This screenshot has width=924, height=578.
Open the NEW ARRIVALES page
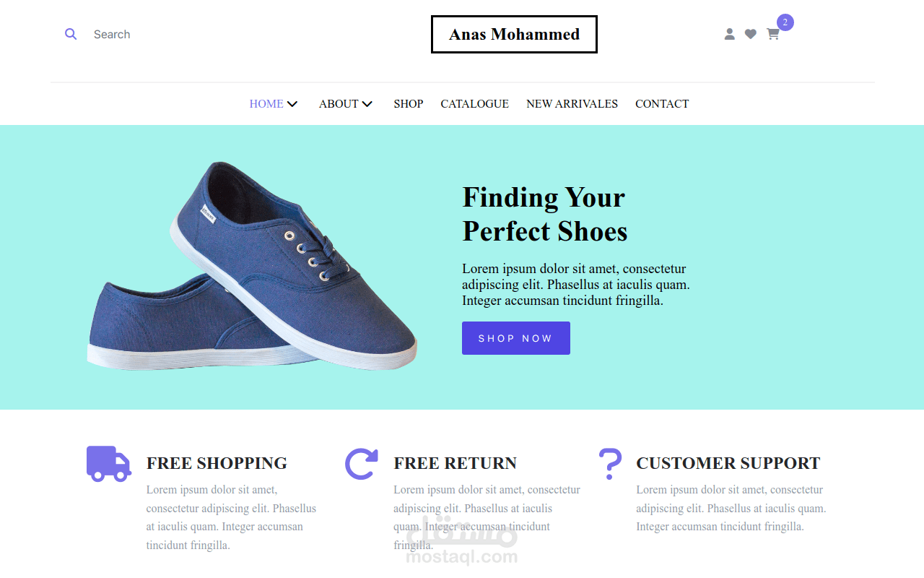572,103
